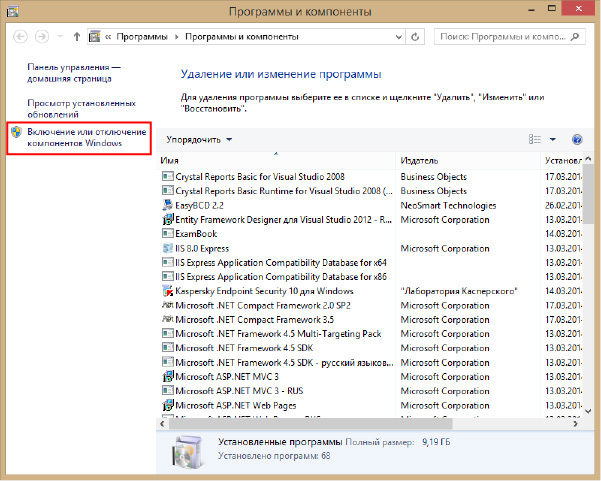The width and height of the screenshot is (601, 481).
Task: Click the change view icon
Action: tap(535, 140)
